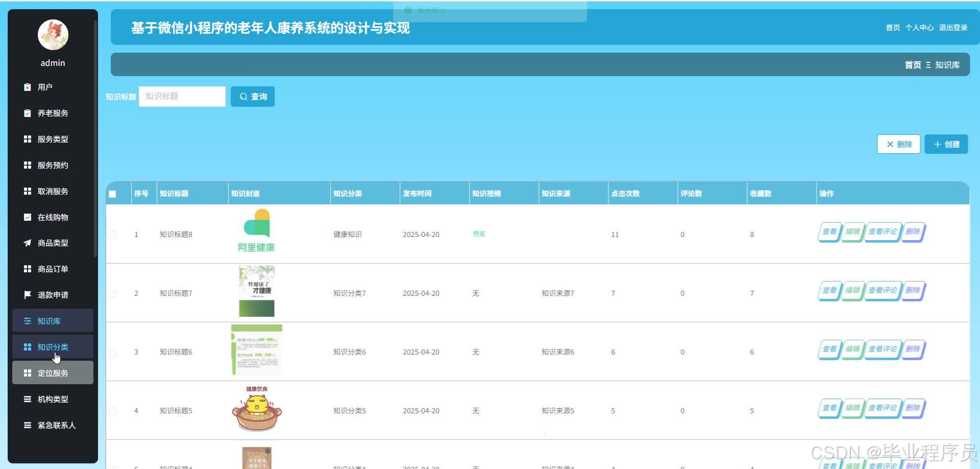Click 退出登录 to log out
This screenshot has height=469, width=980.
[953, 28]
